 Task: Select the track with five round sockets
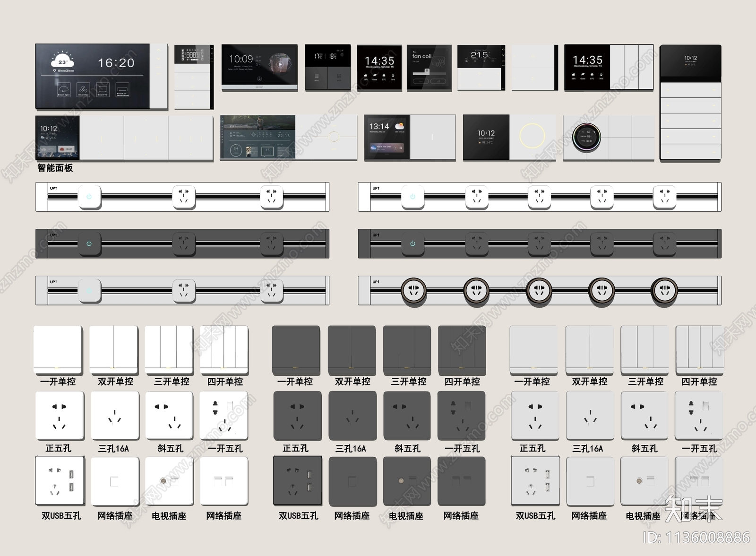pyautogui.click(x=540, y=290)
